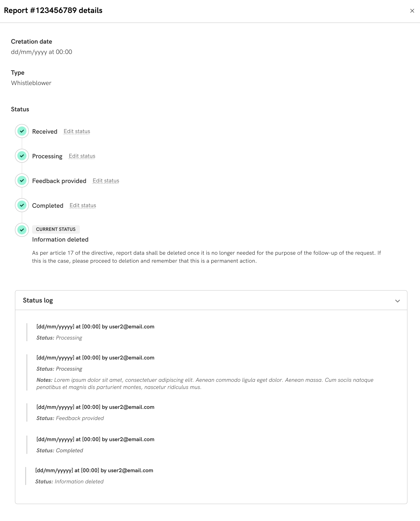The height and width of the screenshot is (521, 420).
Task: Edit status of Feedback provided step
Action: [106, 181]
